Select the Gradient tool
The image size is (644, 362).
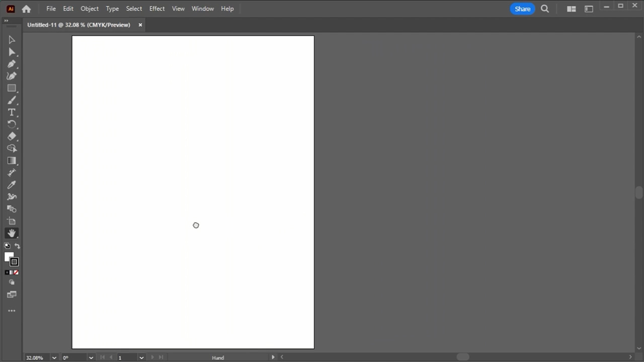click(x=12, y=160)
